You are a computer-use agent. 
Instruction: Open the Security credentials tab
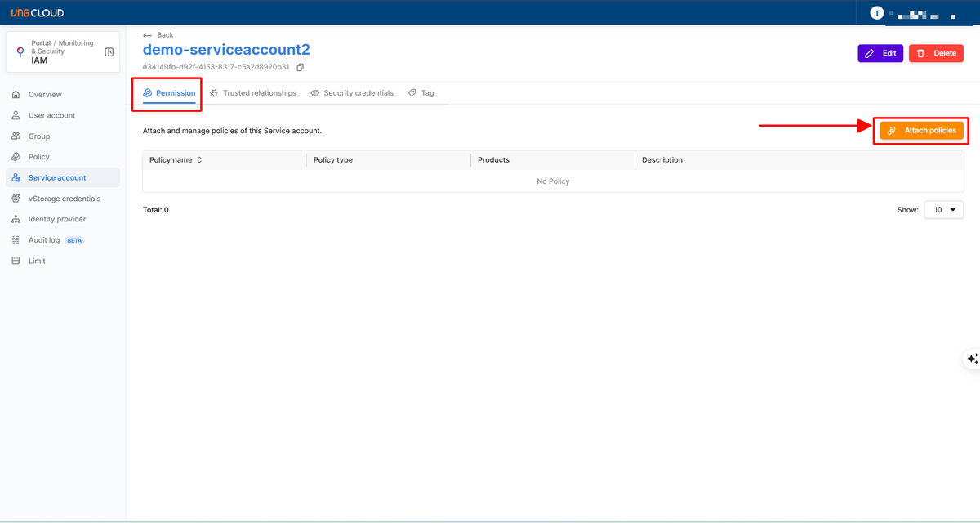click(352, 93)
